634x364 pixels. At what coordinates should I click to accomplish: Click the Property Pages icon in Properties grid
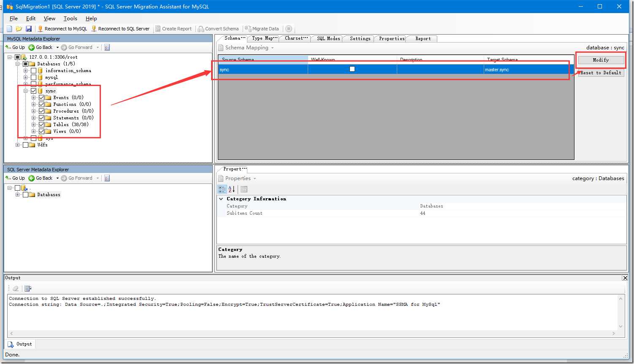point(244,189)
